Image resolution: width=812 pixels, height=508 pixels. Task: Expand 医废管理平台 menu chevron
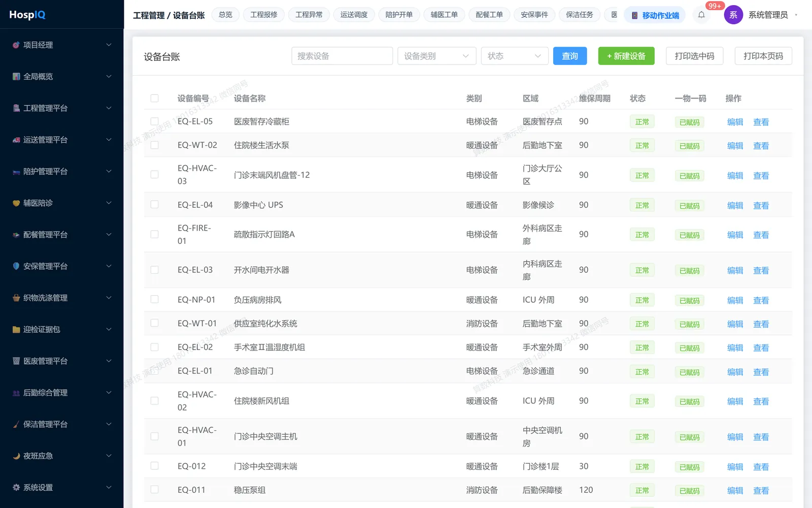[109, 361]
